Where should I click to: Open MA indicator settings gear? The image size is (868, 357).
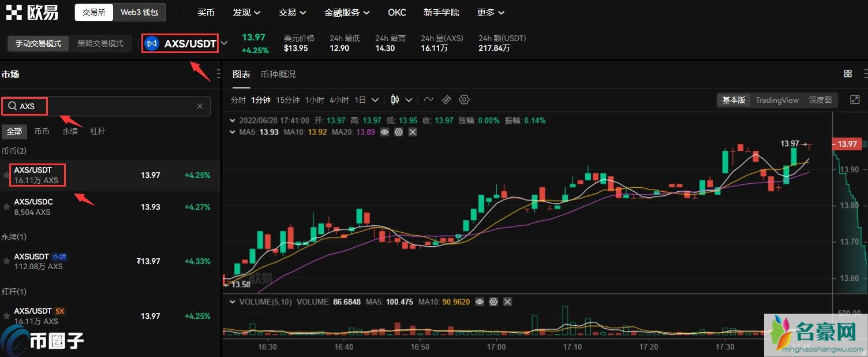point(398,132)
